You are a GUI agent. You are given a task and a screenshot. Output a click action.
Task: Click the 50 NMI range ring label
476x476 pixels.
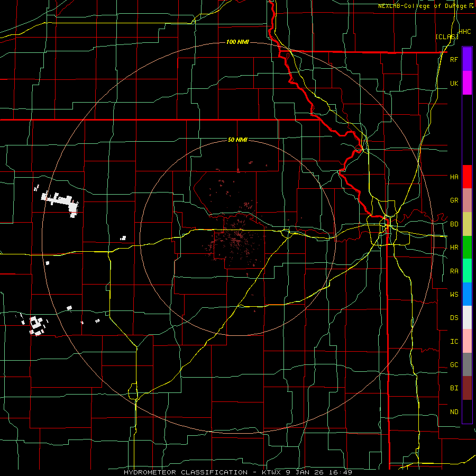point(237,140)
